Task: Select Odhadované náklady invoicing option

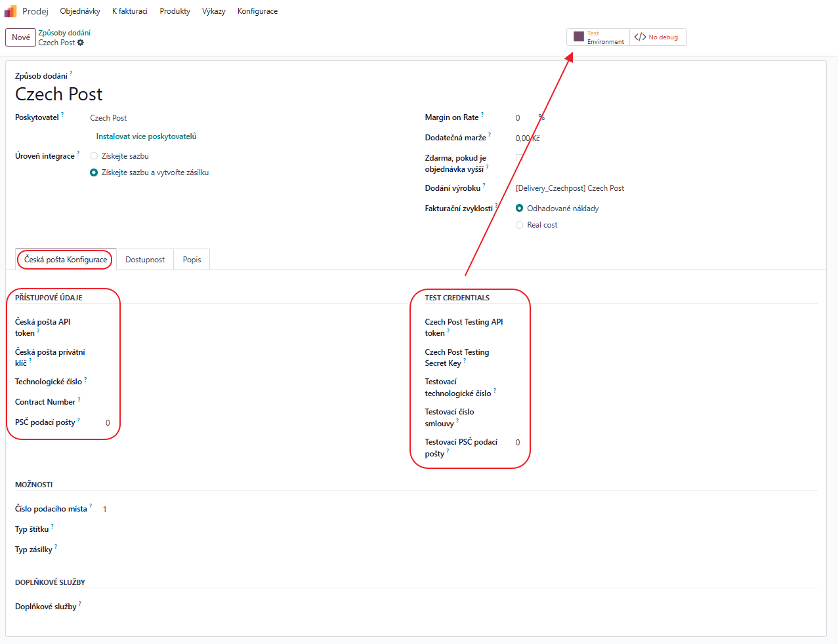Action: click(x=520, y=209)
